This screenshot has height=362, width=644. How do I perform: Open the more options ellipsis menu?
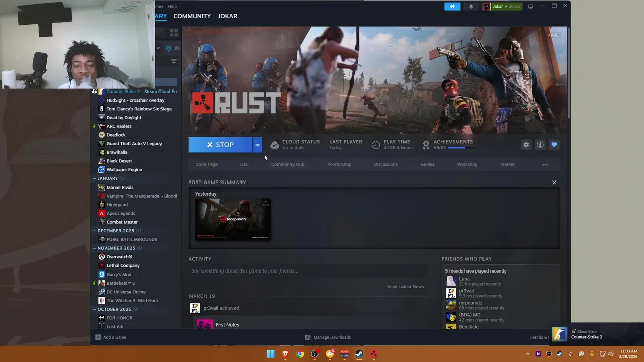point(545,164)
